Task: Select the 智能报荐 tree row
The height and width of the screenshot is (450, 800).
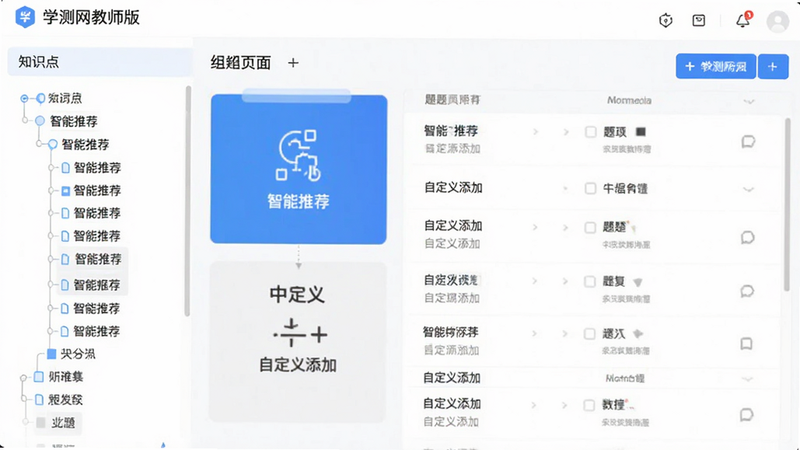Action: tap(92, 285)
